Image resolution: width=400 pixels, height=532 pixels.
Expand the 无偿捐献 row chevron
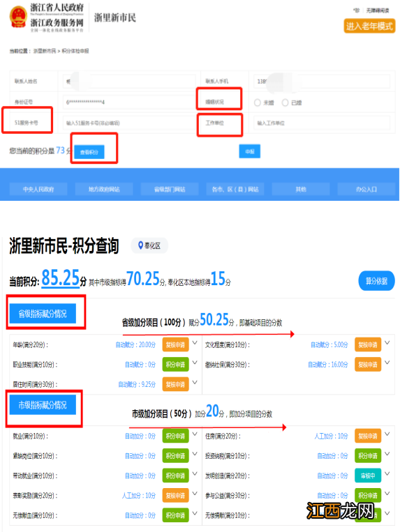(x=387, y=513)
